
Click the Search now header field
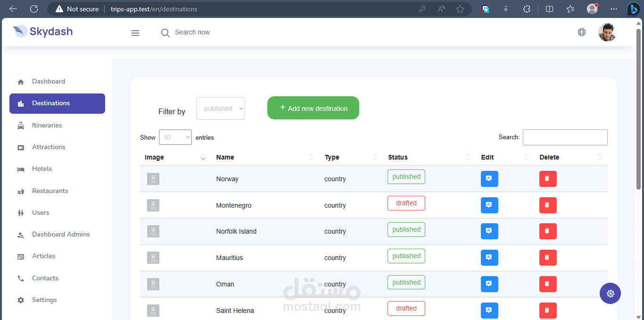coord(192,32)
